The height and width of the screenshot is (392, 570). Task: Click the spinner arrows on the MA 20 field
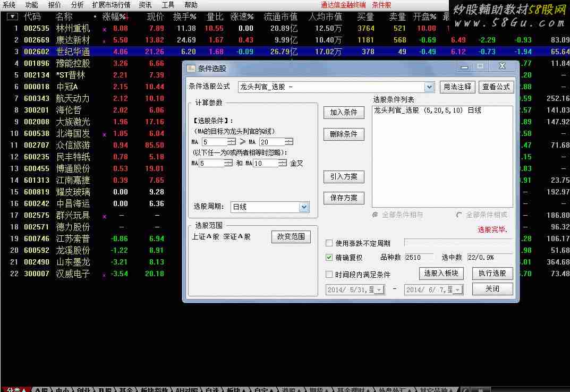[288, 142]
